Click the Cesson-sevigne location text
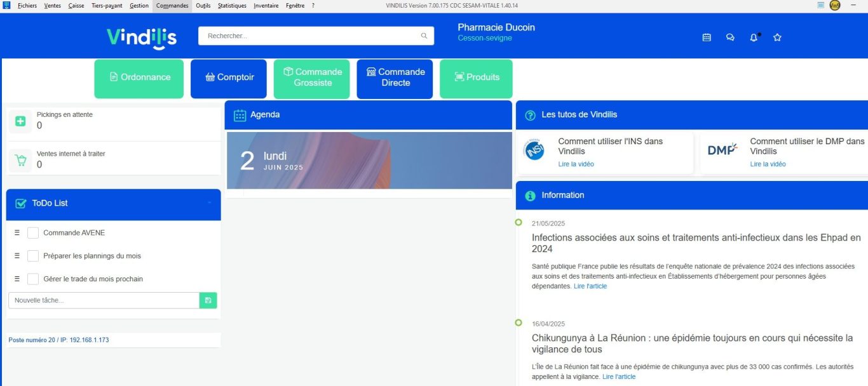Viewport: 868px width, 386px height. (x=485, y=38)
